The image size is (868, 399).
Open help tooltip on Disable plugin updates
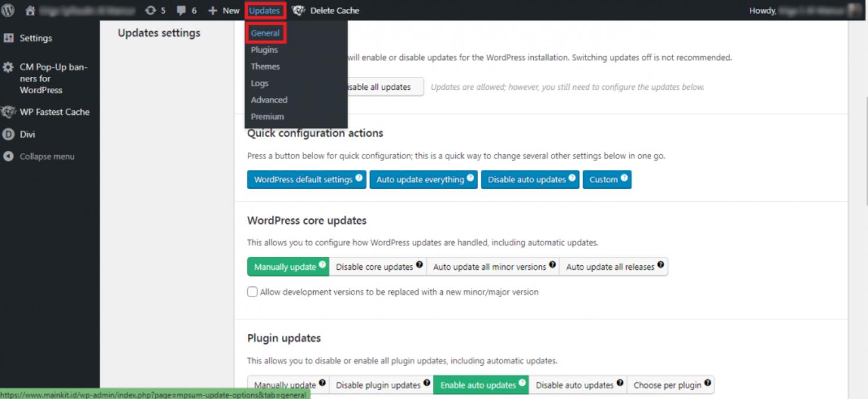pyautogui.click(x=427, y=383)
